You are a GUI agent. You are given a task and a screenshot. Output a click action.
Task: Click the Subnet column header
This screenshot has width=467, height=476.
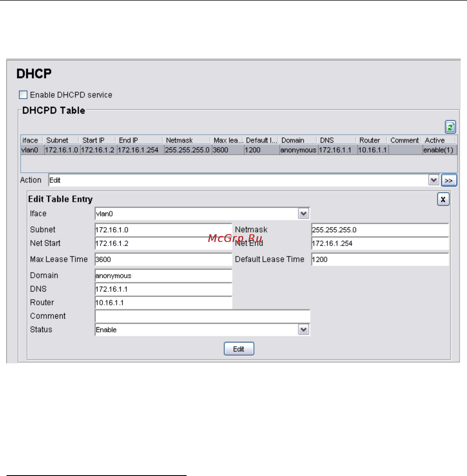tap(62, 140)
